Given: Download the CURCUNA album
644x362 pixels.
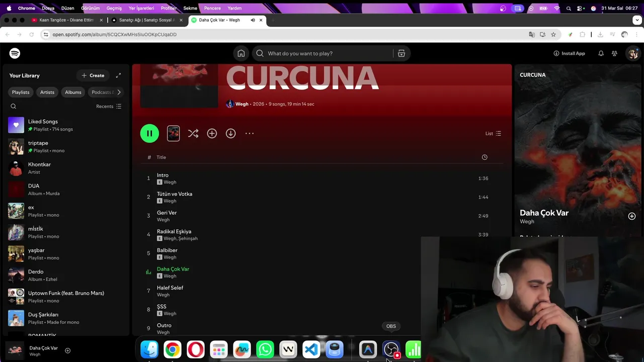Looking at the screenshot, I should 230,133.
